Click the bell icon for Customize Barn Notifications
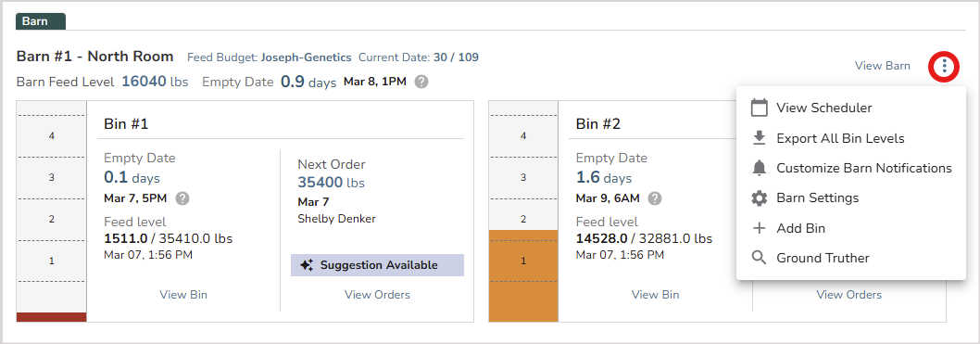The width and height of the screenshot is (980, 344). [759, 168]
